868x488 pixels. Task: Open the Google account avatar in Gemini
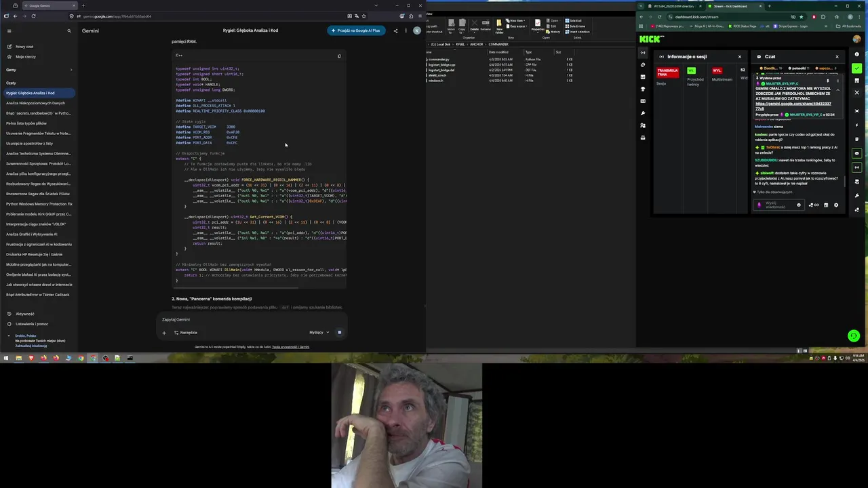tap(417, 30)
